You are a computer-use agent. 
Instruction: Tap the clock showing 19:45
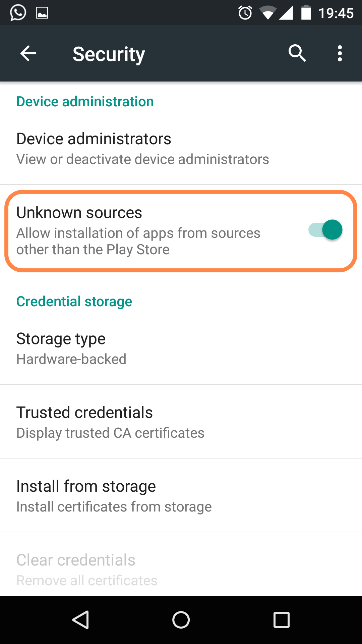tap(336, 13)
